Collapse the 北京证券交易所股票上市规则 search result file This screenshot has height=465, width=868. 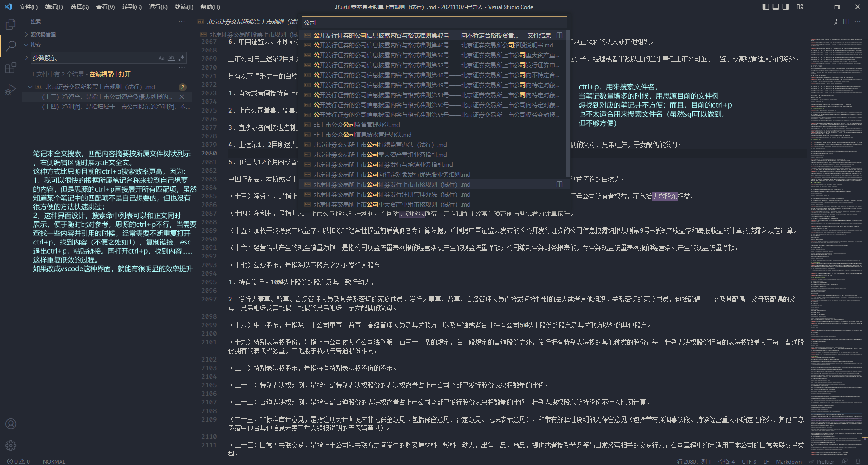30,87
